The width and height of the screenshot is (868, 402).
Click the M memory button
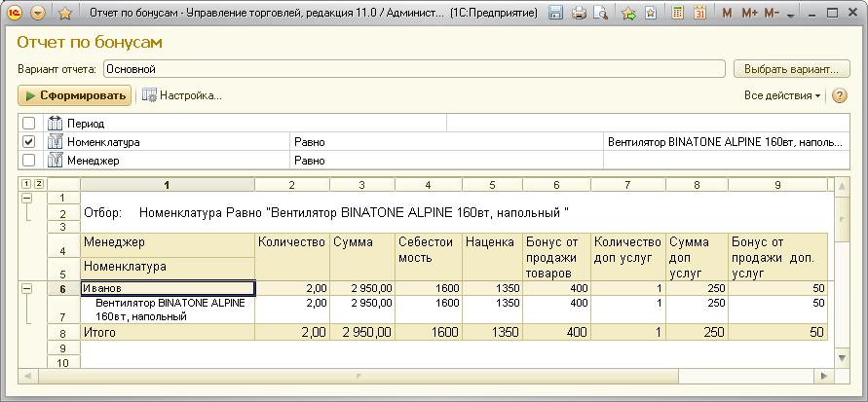coord(727,14)
